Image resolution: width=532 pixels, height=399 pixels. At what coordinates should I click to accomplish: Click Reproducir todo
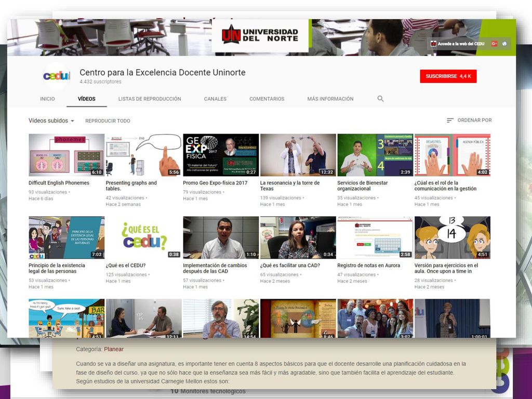[x=108, y=121]
